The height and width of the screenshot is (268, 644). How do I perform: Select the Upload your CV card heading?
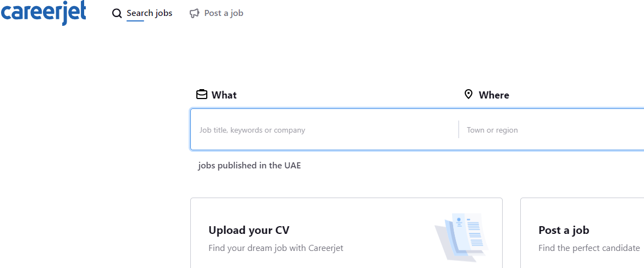[x=249, y=230]
